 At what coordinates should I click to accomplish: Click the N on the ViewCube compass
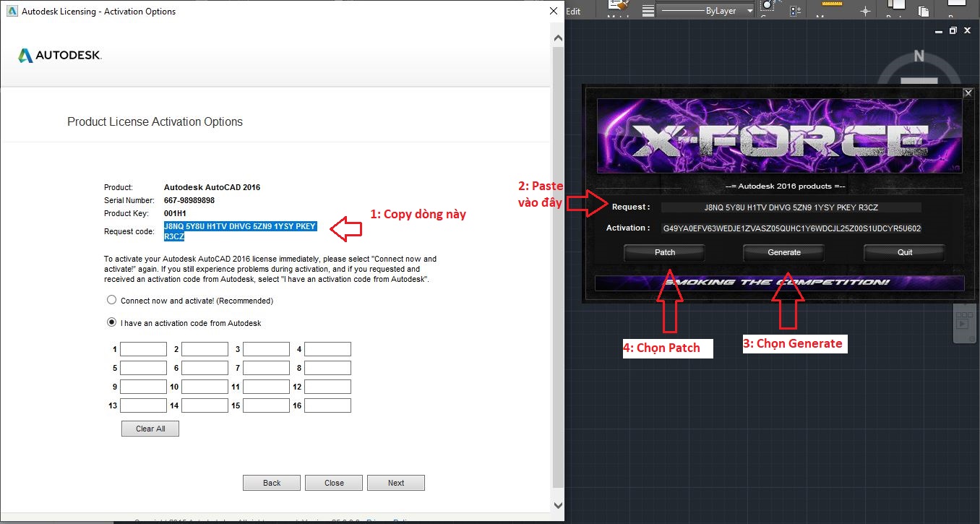919,56
